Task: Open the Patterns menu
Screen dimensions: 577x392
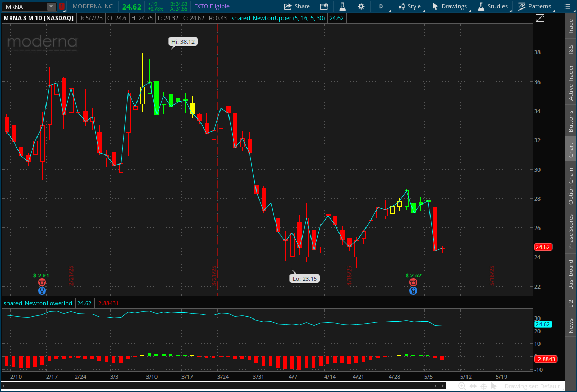Action: coord(535,7)
